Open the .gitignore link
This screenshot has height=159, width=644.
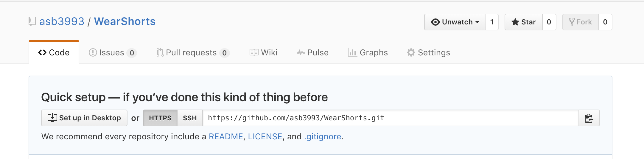point(323,137)
